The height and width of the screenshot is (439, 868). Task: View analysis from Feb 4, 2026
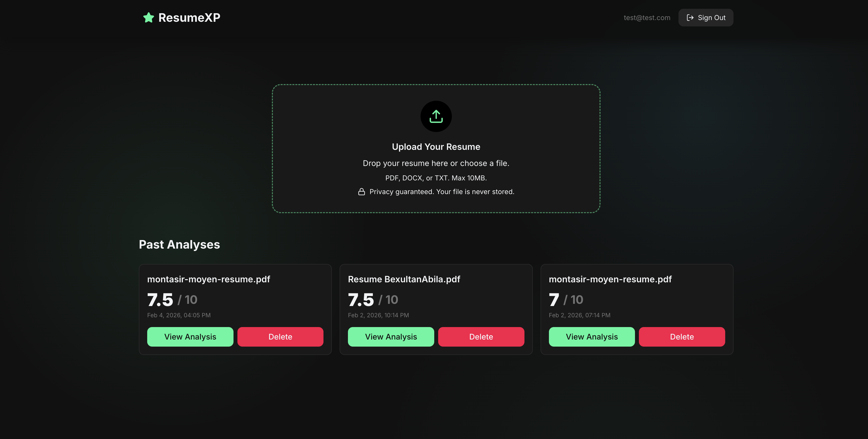click(190, 337)
